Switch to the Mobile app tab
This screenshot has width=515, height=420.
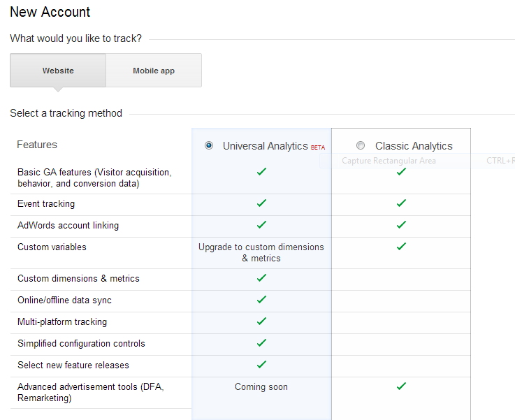154,71
